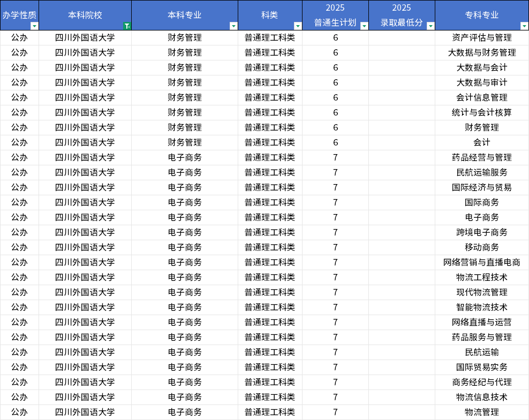Viewport: 529px width, 420px height.
Task: Select the 2025 录取最低分 header cell
Action: [402, 15]
